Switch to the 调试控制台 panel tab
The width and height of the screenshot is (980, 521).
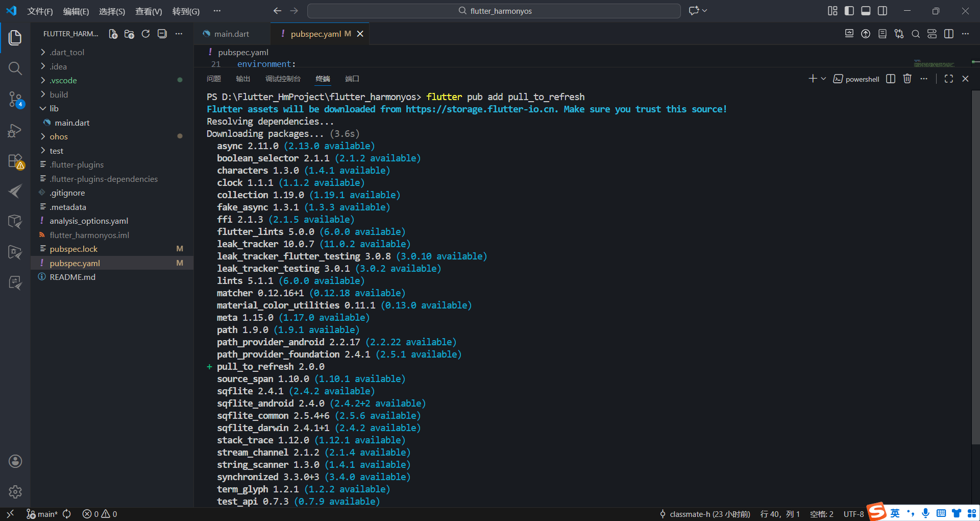point(283,79)
